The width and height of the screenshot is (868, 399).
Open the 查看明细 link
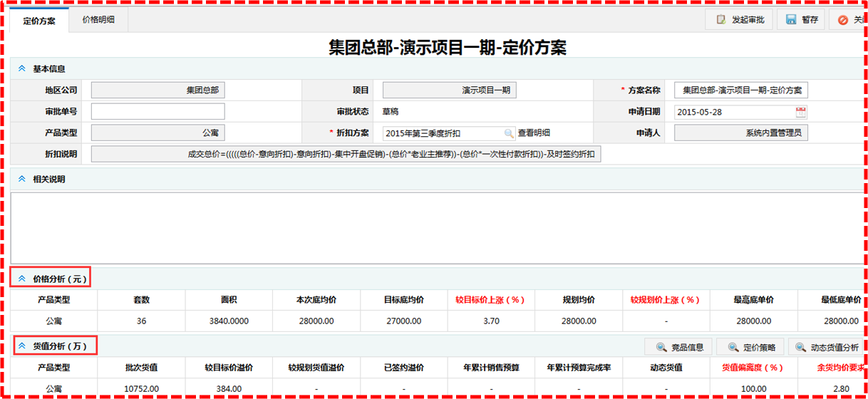coord(534,133)
